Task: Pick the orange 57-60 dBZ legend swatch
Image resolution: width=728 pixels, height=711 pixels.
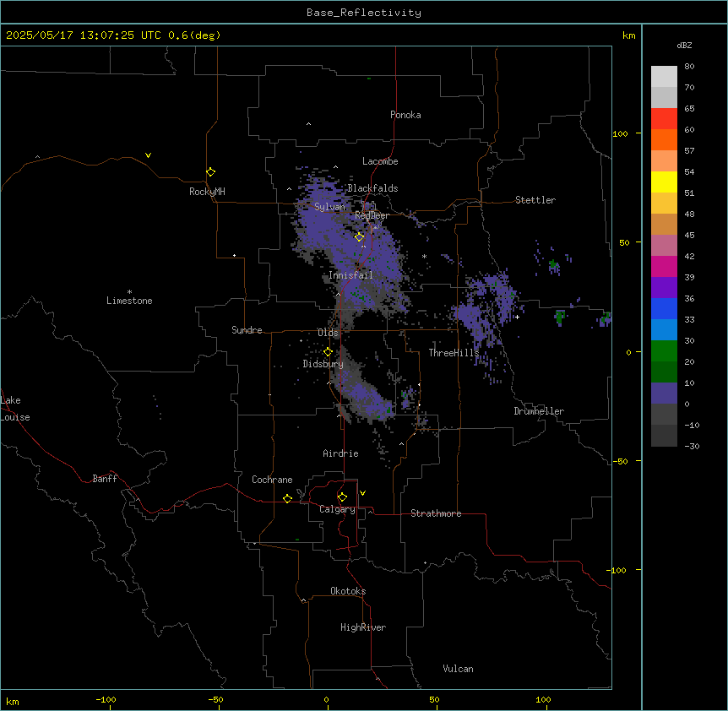Action: 664,139
